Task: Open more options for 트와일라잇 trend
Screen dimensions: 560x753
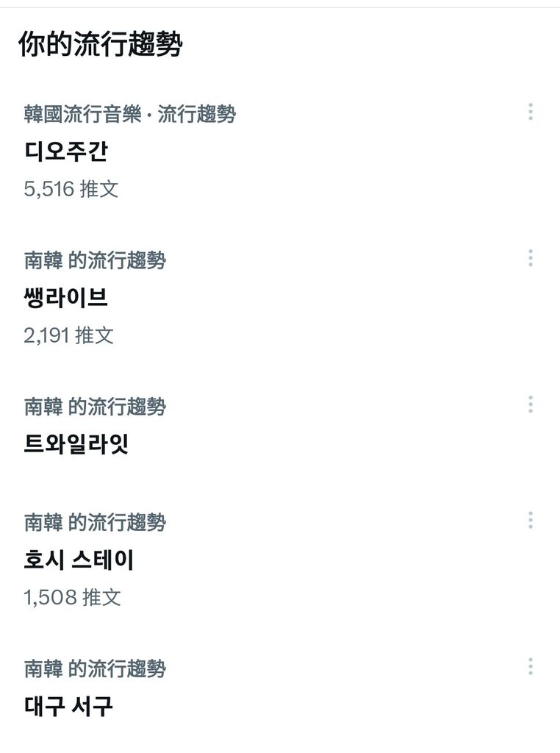Action: click(531, 404)
